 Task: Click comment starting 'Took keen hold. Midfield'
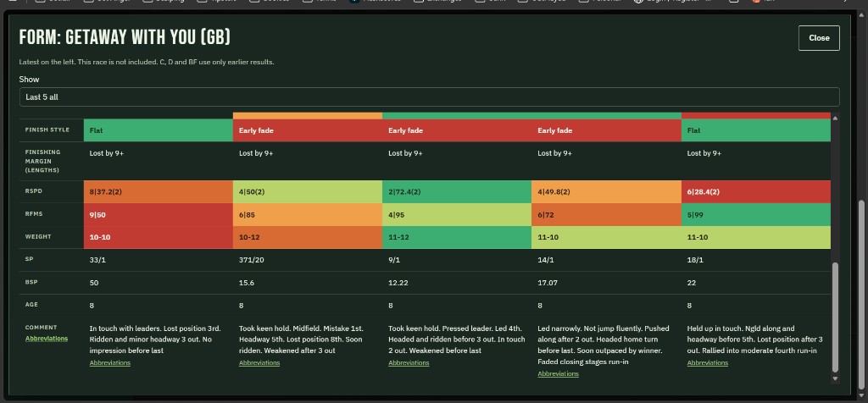pos(301,339)
